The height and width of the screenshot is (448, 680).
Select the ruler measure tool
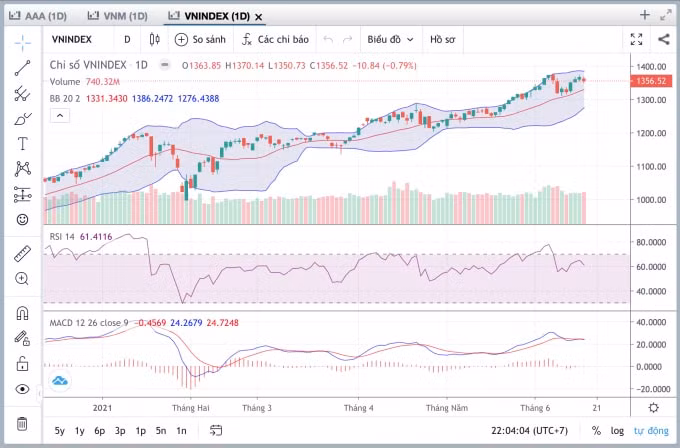23,254
